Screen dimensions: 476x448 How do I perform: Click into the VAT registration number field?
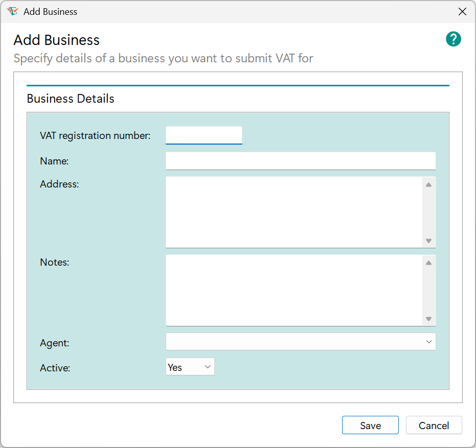point(203,135)
